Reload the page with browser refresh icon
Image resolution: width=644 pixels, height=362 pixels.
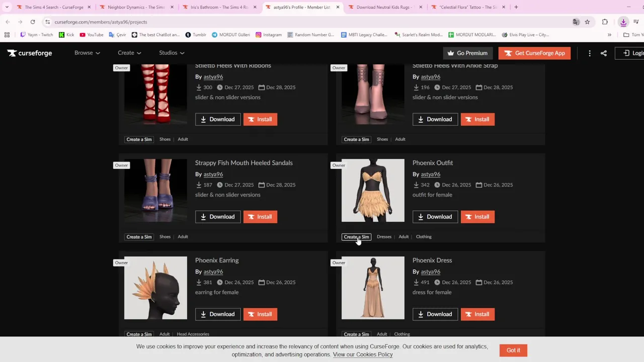[x=33, y=22]
